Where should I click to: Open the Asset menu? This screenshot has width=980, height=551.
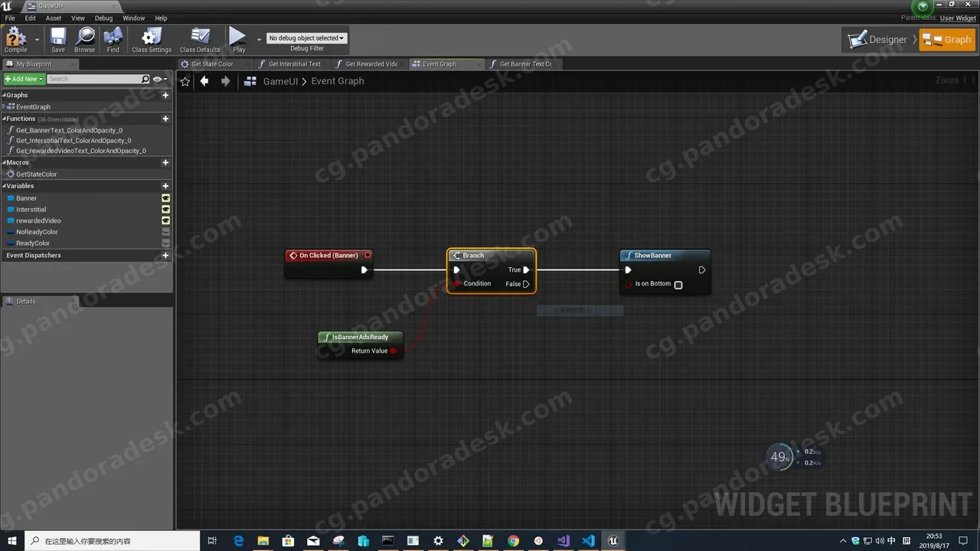coord(54,18)
